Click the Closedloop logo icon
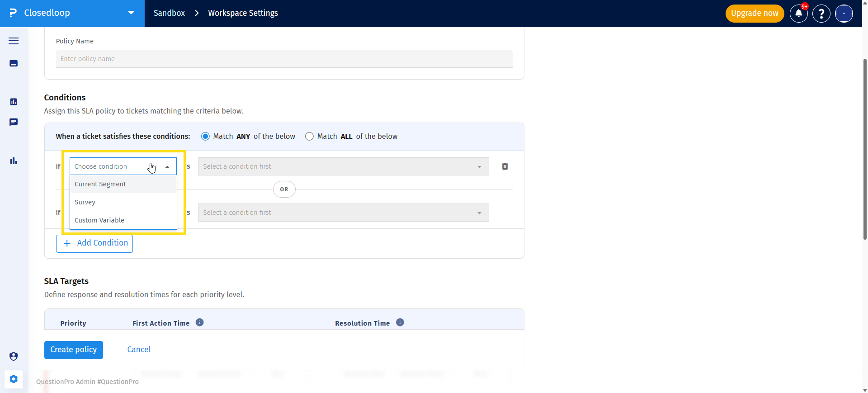 (x=13, y=13)
